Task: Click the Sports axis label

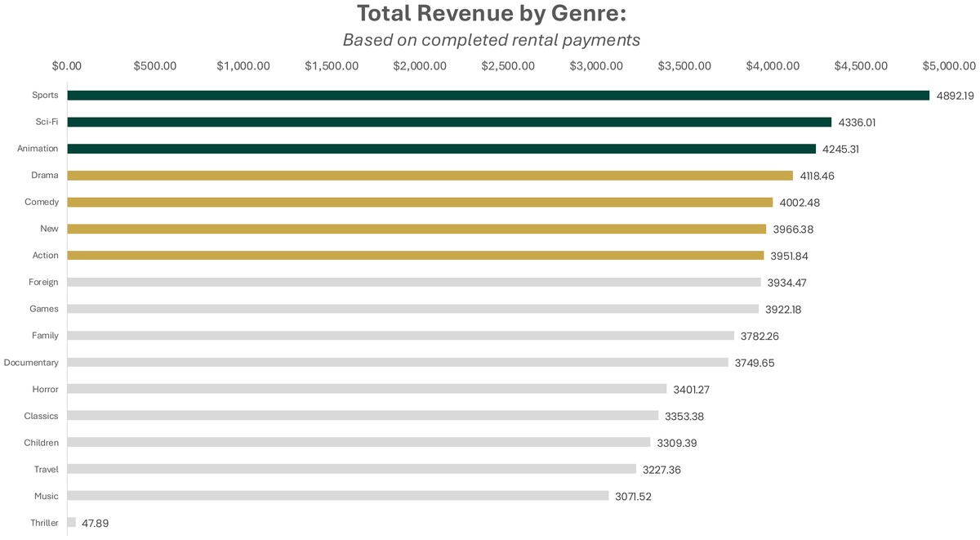Action: (x=45, y=95)
